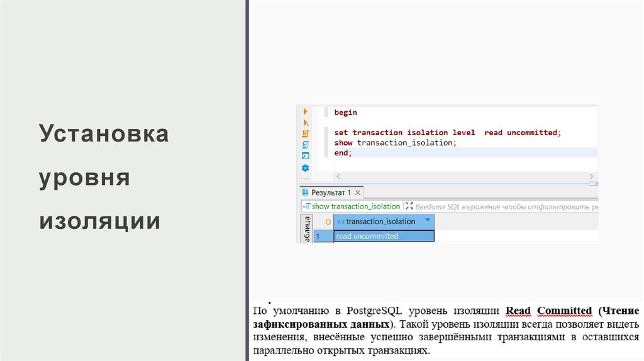Show more side toolbar items (dots)
The width and height of the screenshot is (644, 361).
[305, 179]
